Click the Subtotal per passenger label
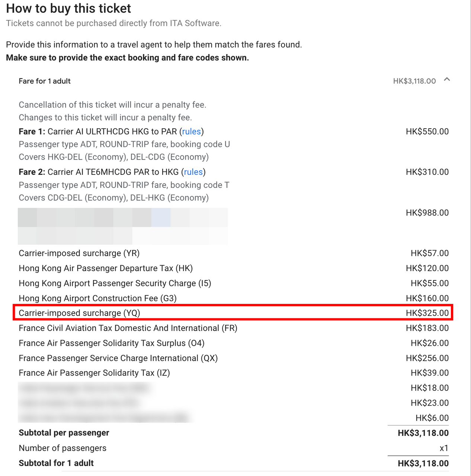This screenshot has width=471, height=476. pyautogui.click(x=64, y=433)
